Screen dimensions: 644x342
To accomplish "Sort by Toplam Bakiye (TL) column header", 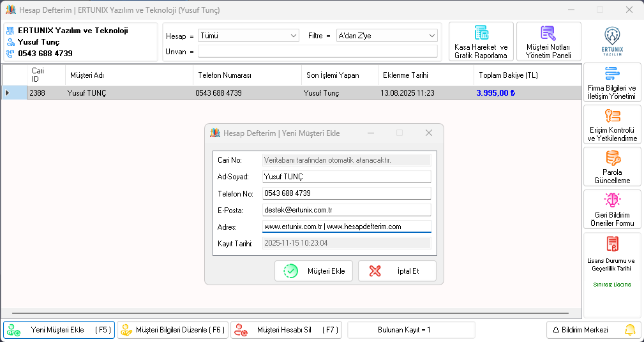I will (x=508, y=75).
